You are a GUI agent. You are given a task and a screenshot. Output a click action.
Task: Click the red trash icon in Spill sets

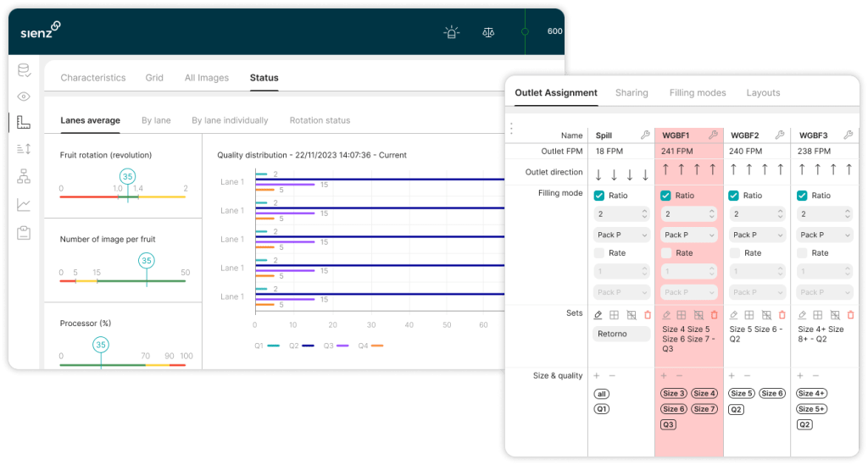point(648,315)
